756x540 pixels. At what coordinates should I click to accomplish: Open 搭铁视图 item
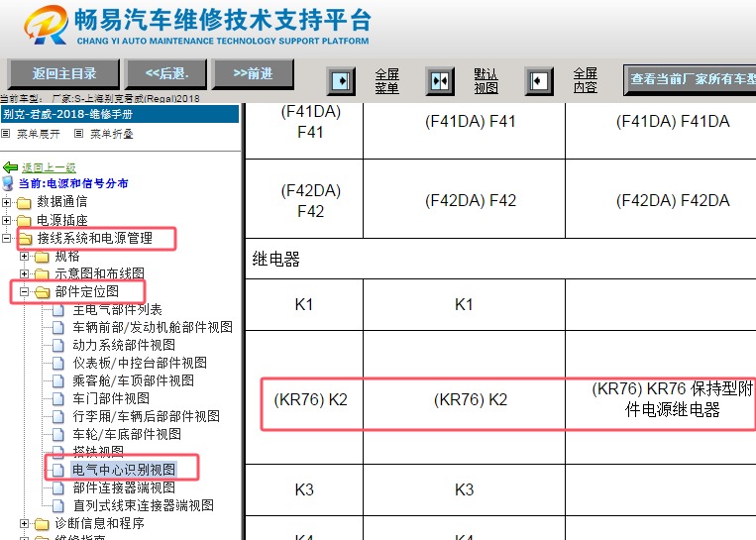pos(98,452)
